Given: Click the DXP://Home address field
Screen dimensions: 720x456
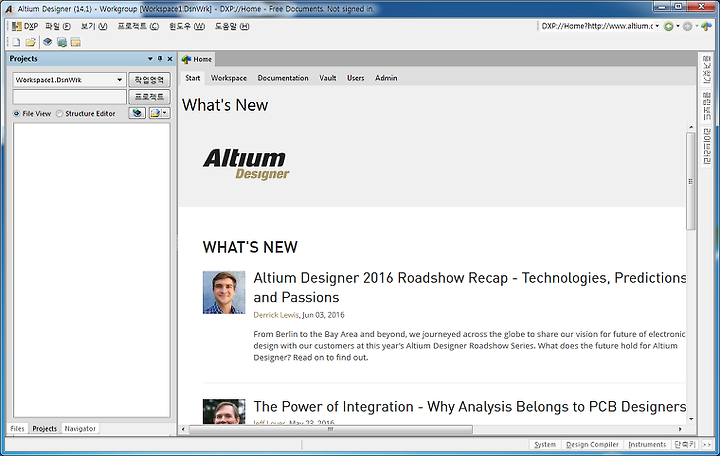Looking at the screenshot, I should coord(596,26).
